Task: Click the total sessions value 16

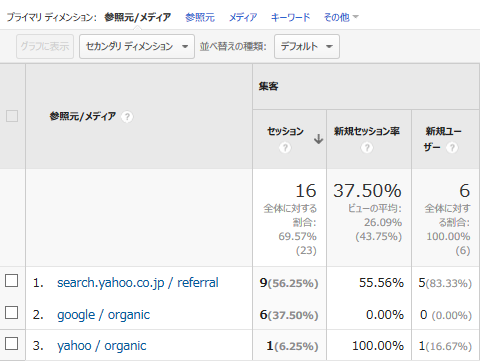Action: 306,191
